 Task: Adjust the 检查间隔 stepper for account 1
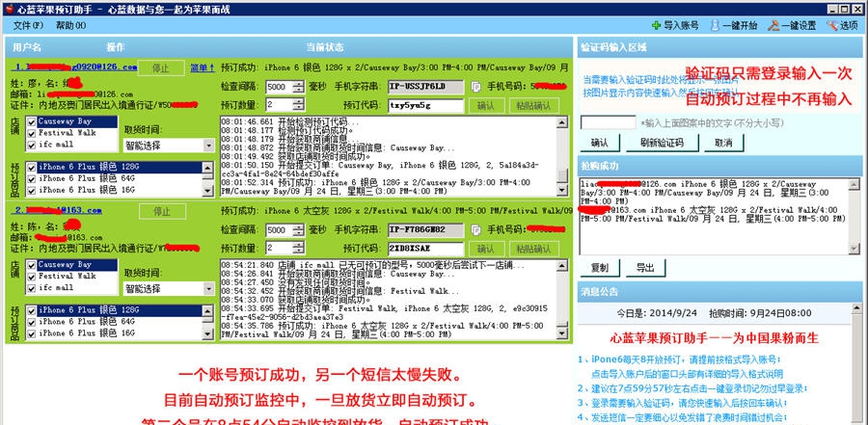point(299,87)
